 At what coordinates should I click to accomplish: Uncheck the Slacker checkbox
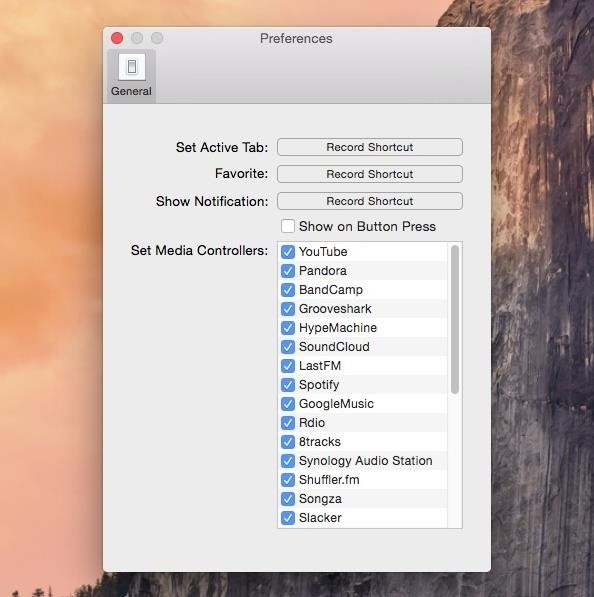[288, 518]
